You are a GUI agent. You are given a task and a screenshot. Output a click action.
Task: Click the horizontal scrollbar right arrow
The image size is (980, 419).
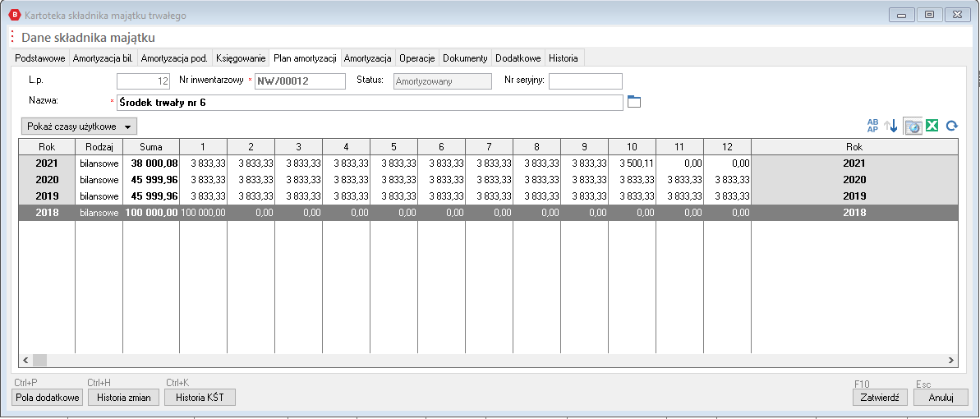[x=951, y=360]
